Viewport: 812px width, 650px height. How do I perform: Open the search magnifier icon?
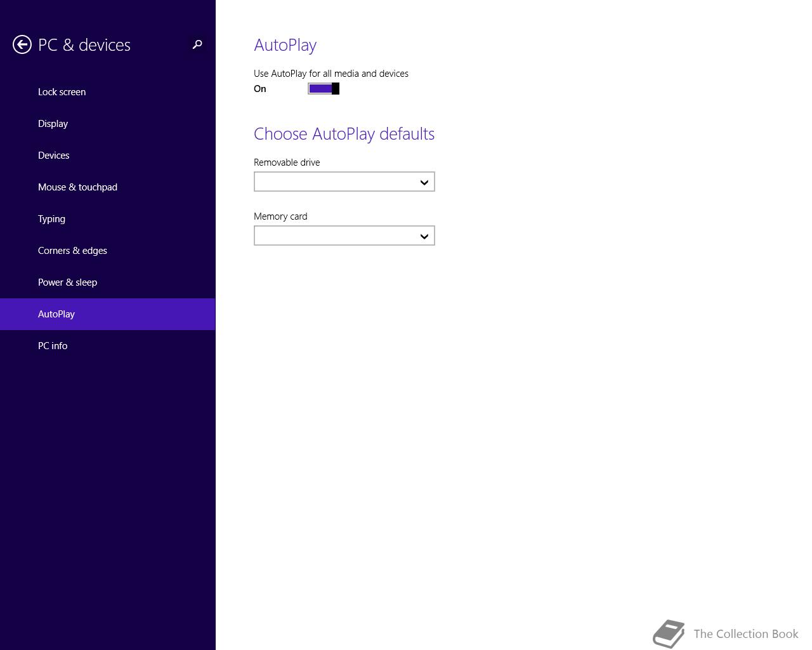click(x=197, y=44)
